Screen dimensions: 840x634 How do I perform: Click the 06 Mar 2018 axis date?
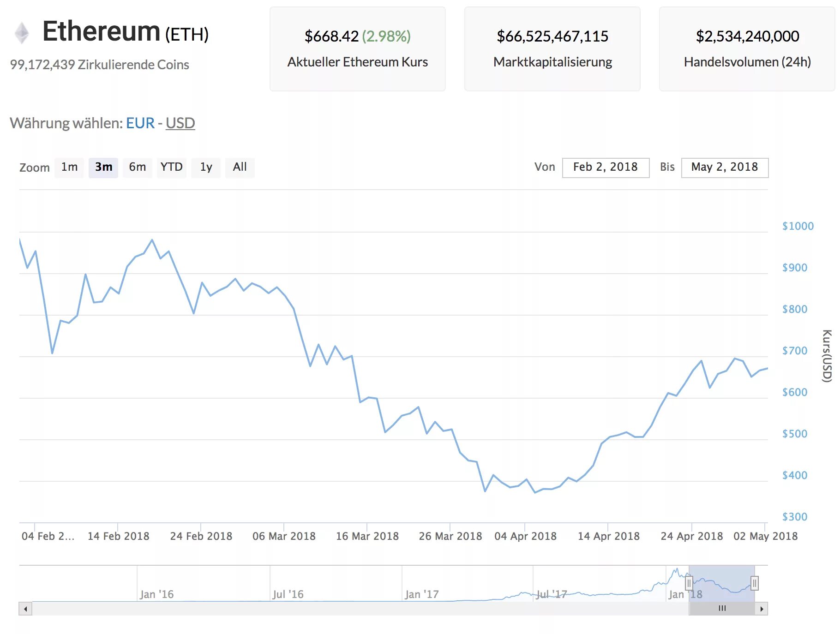[284, 536]
